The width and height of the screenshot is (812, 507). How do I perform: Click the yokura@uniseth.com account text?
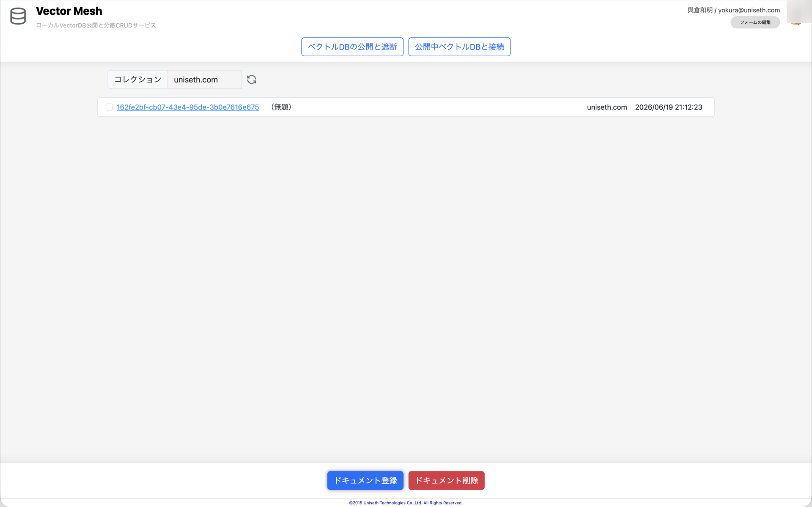point(749,10)
